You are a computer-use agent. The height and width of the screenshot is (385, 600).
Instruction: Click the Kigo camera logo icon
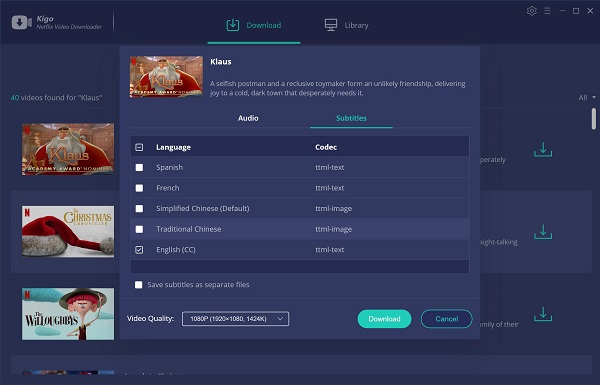click(x=22, y=22)
